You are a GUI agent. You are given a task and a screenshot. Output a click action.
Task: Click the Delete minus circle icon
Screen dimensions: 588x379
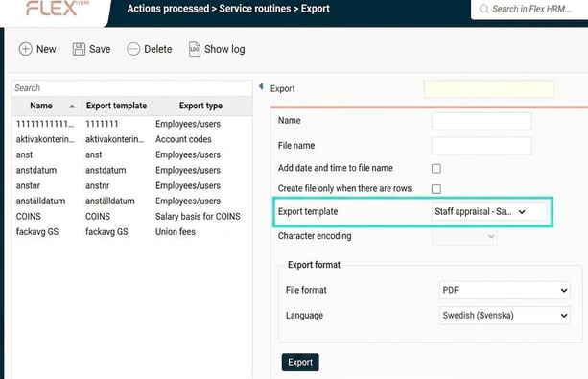(x=133, y=49)
